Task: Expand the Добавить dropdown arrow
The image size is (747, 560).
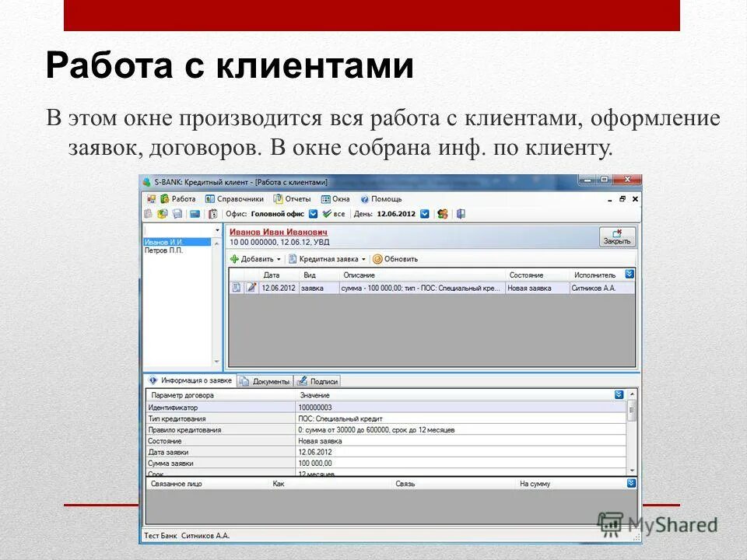Action: 278,257
